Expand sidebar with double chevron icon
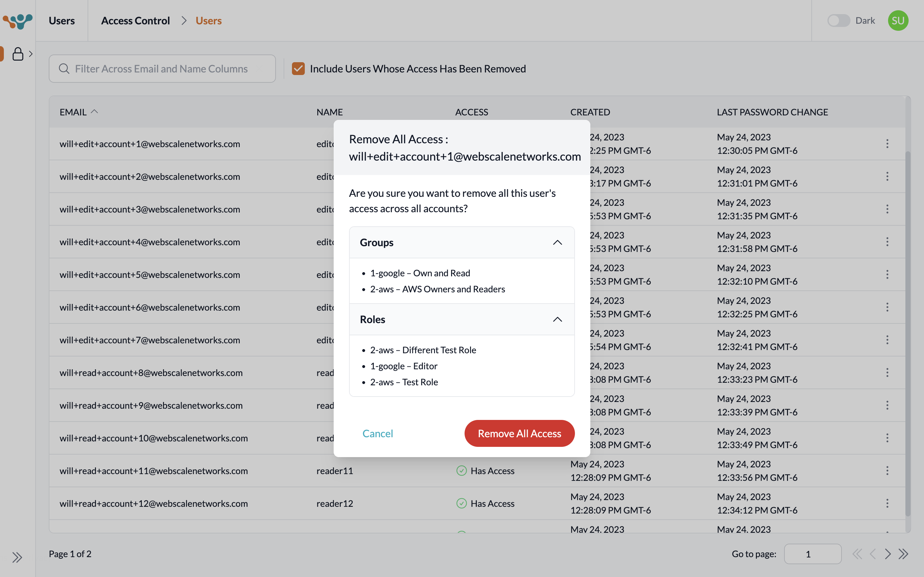Image resolution: width=924 pixels, height=577 pixels. (x=17, y=557)
